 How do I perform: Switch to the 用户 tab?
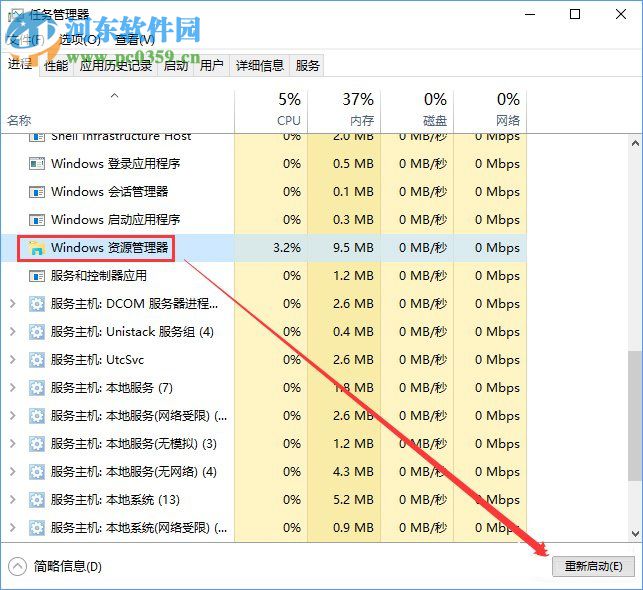pyautogui.click(x=212, y=66)
